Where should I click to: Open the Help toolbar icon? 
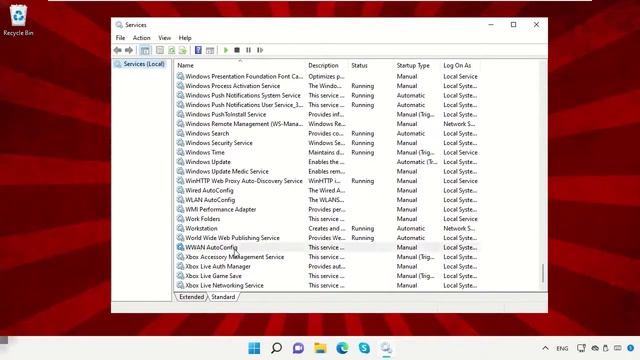point(198,50)
